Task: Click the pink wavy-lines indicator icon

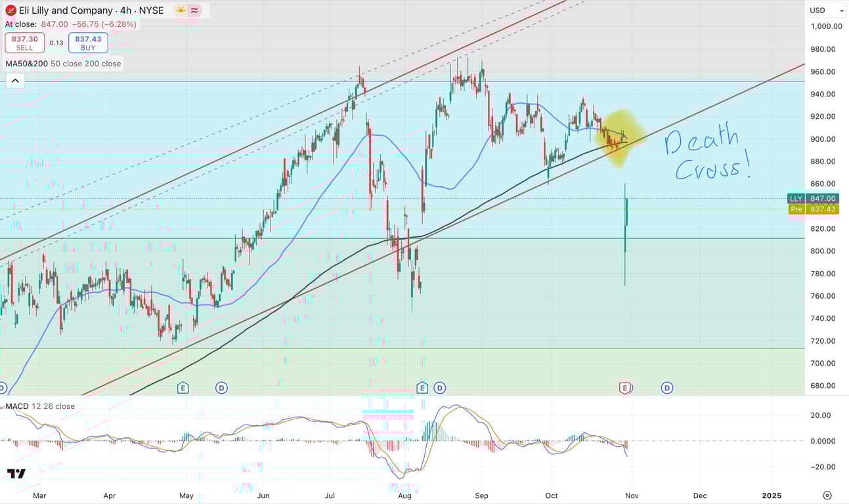Action: (195, 10)
